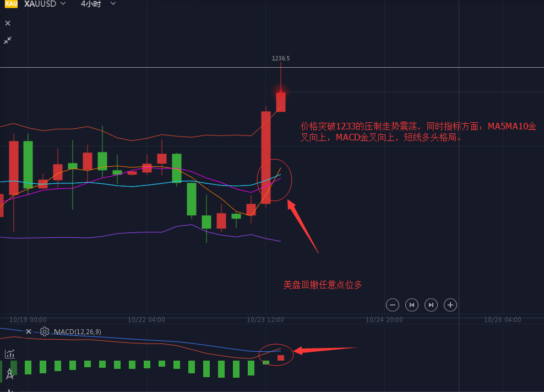Image resolution: width=544 pixels, height=392 pixels.
Task: Remove the MACD indicator panel
Action: point(29,331)
